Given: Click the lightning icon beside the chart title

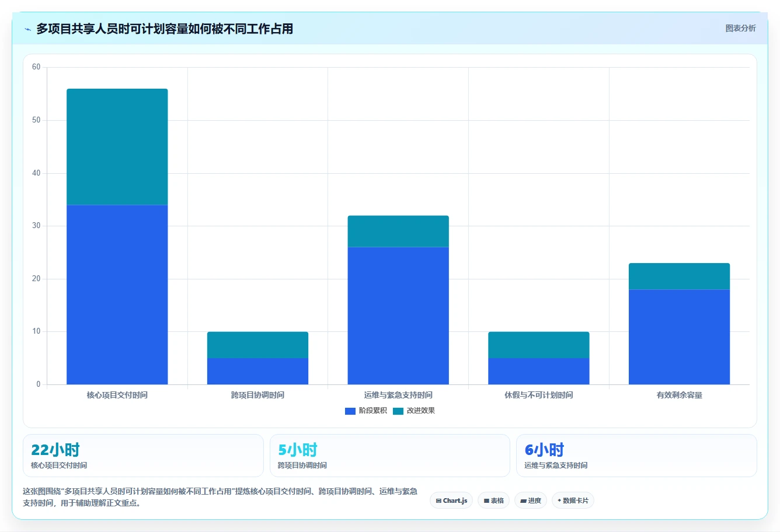Looking at the screenshot, I should point(27,29).
